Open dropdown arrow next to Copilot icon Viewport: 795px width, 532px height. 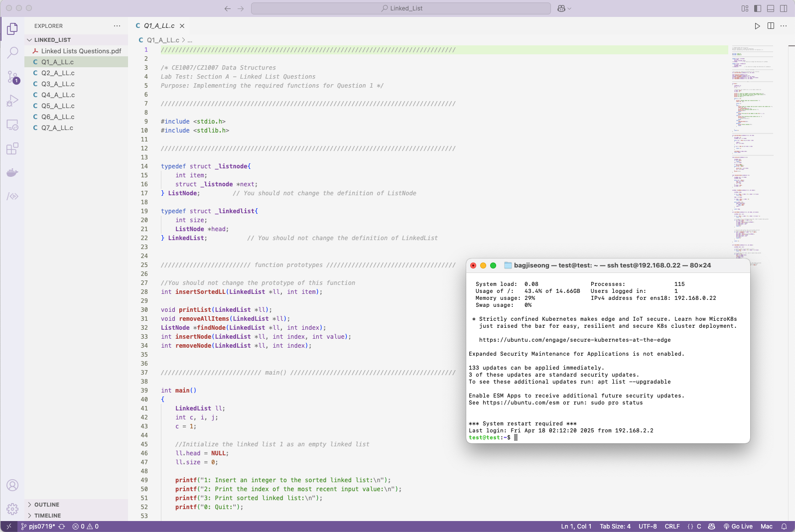point(569,8)
